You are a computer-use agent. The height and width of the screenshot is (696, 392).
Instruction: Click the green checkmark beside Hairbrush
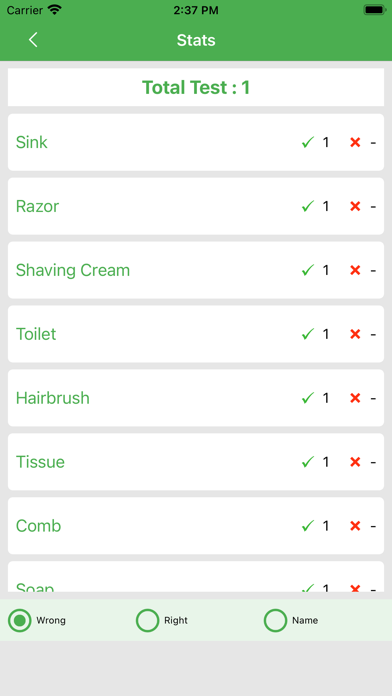pyautogui.click(x=308, y=398)
